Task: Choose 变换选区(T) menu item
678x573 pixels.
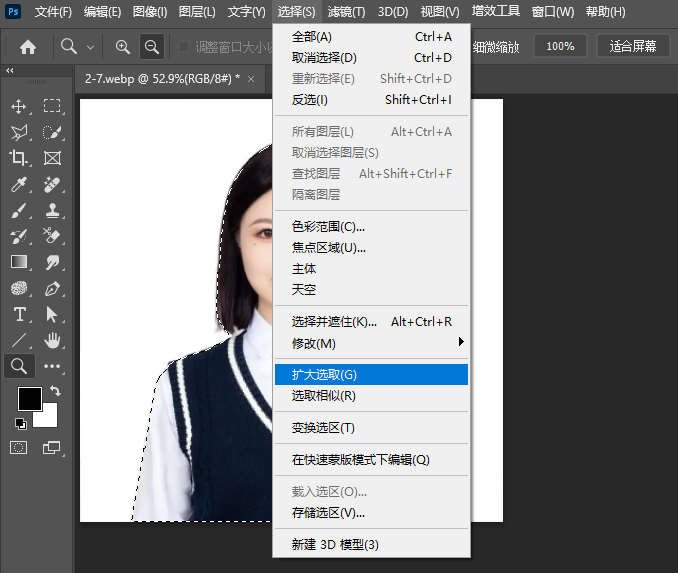Action: coord(371,428)
